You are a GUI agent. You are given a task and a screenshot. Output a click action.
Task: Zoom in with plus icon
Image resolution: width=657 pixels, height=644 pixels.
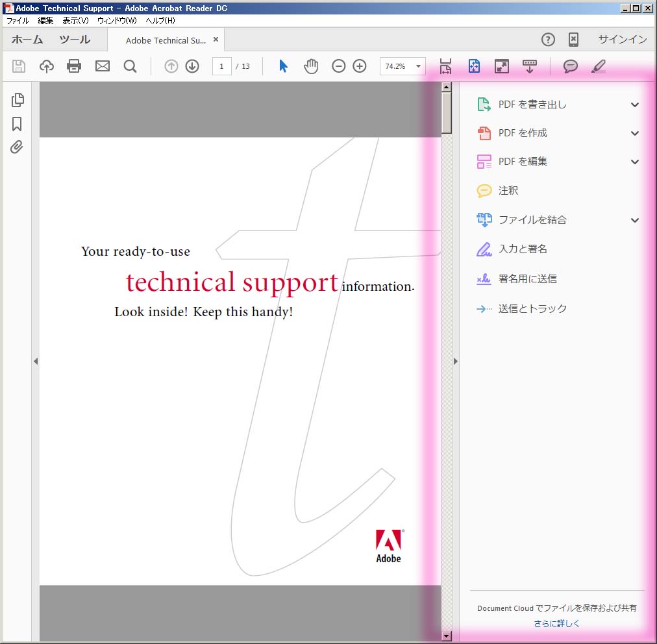[360, 66]
